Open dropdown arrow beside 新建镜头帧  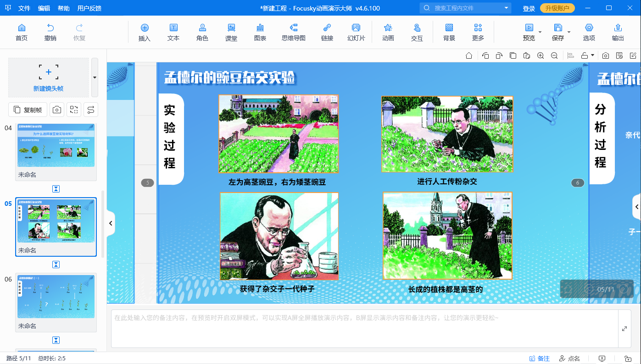95,77
